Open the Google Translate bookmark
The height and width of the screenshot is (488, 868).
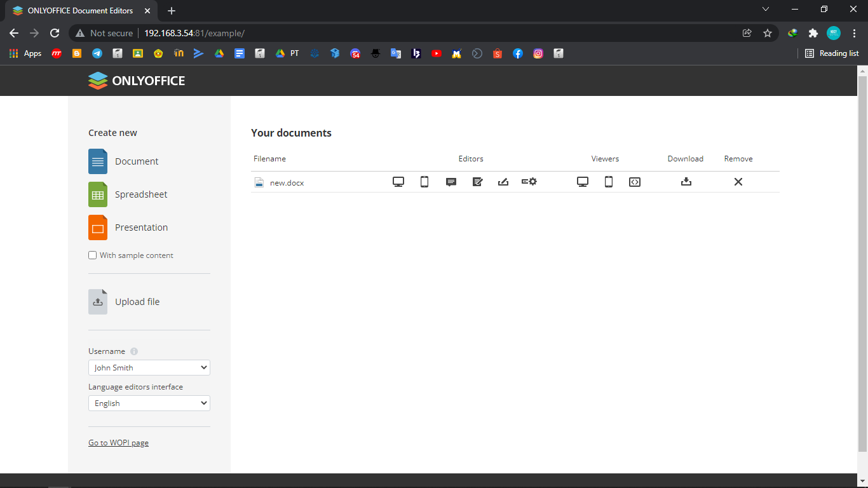pos(396,53)
